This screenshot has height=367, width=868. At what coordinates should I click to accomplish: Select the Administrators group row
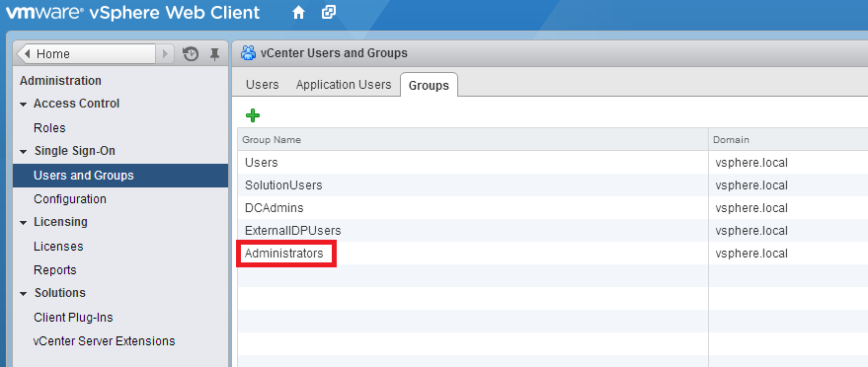(552, 254)
